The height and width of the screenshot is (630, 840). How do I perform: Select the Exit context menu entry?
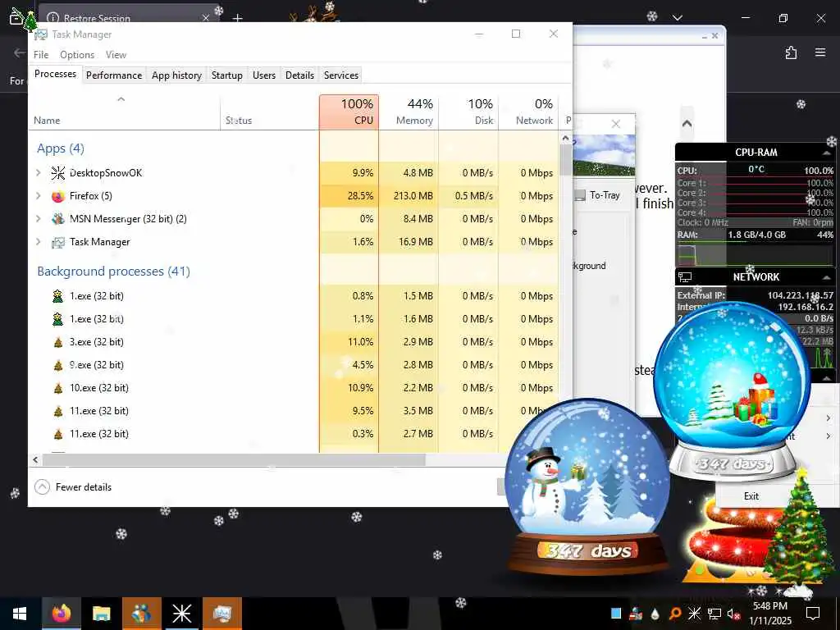point(751,496)
